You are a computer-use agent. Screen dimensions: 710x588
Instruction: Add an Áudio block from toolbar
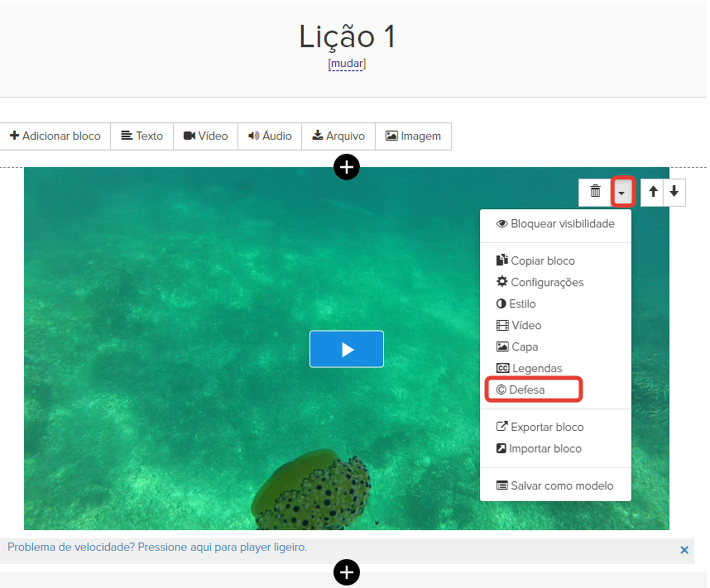(270, 136)
